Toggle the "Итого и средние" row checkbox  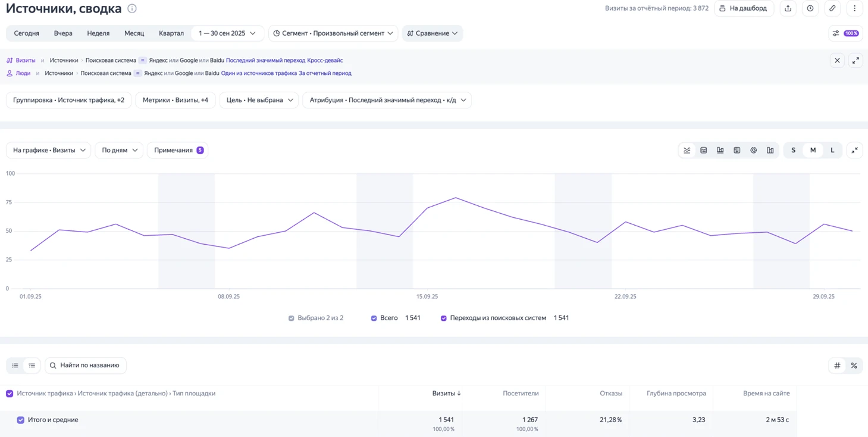click(21, 420)
